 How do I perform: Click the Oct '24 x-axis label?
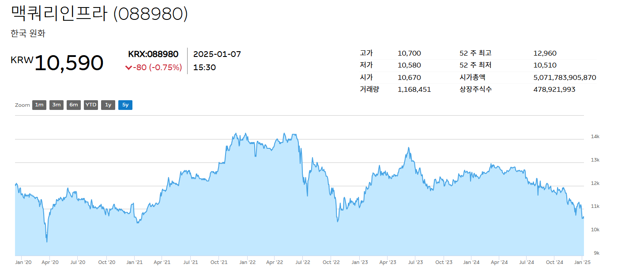click(555, 262)
